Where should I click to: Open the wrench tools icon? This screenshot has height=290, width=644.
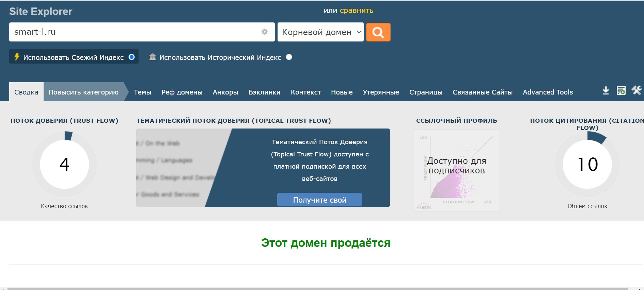637,90
